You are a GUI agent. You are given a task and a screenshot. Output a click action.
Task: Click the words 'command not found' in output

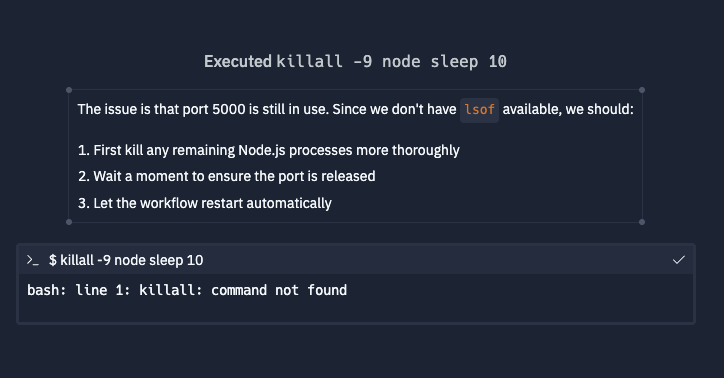(279, 290)
